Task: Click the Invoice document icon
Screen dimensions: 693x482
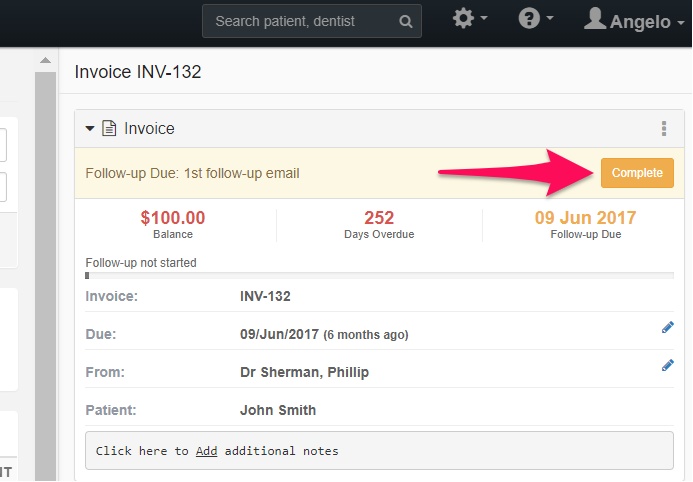Action: (x=109, y=129)
